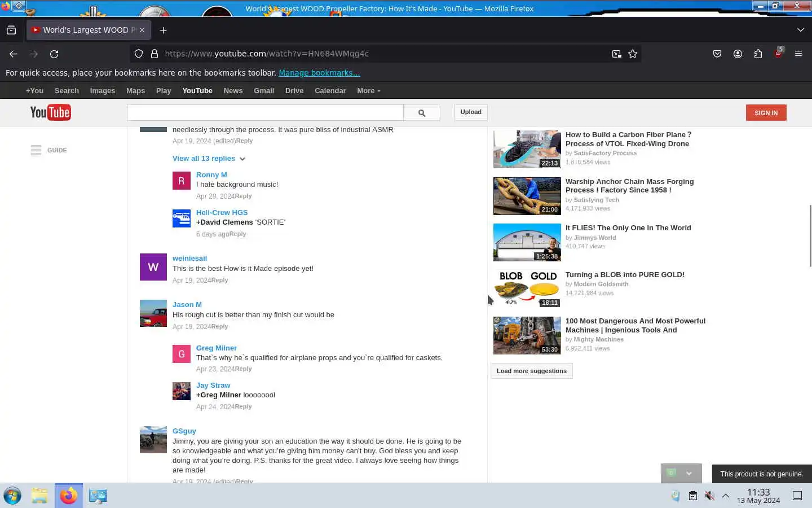This screenshot has width=812, height=508.
Task: Open It FLIES! video thumbnail
Action: 527,243
